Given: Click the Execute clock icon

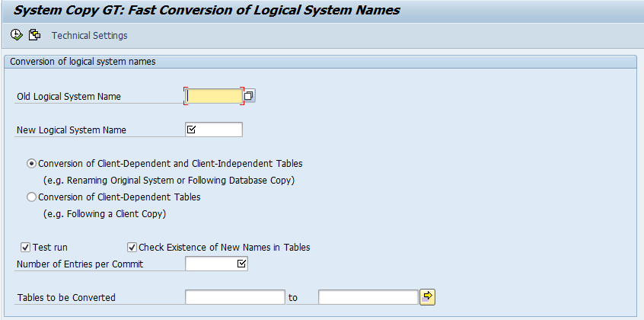Looking at the screenshot, I should (x=17, y=35).
